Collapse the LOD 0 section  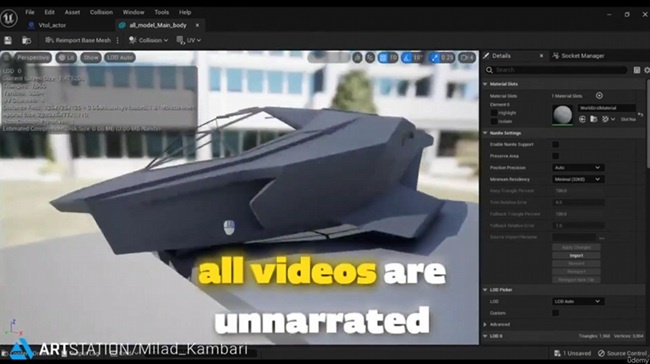[x=485, y=336]
